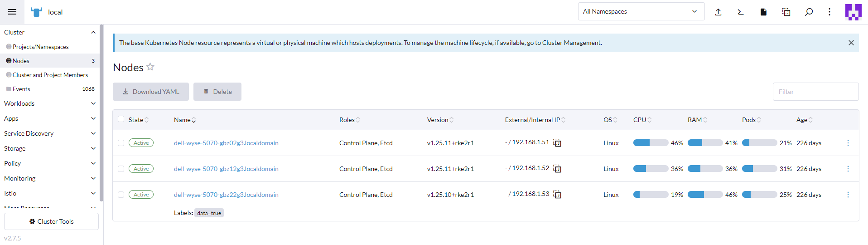Open the Kubectl Shell terminal icon
Image resolution: width=868 pixels, height=245 pixels.
[x=741, y=12]
